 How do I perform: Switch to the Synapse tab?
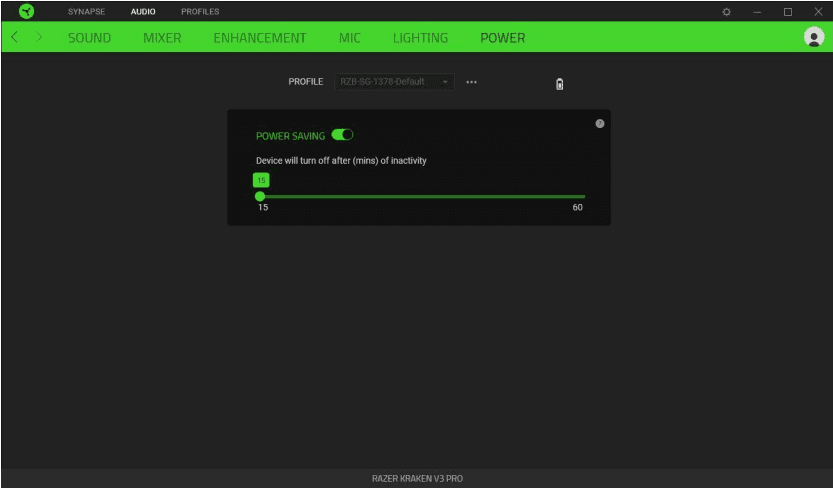tap(86, 12)
